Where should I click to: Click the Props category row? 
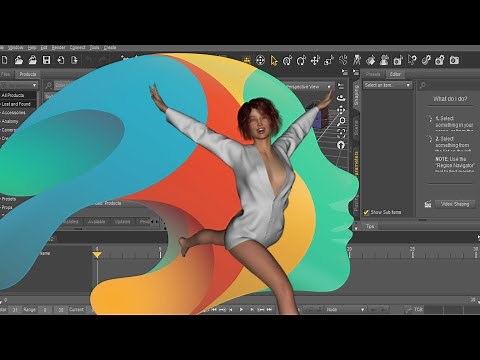7,207
